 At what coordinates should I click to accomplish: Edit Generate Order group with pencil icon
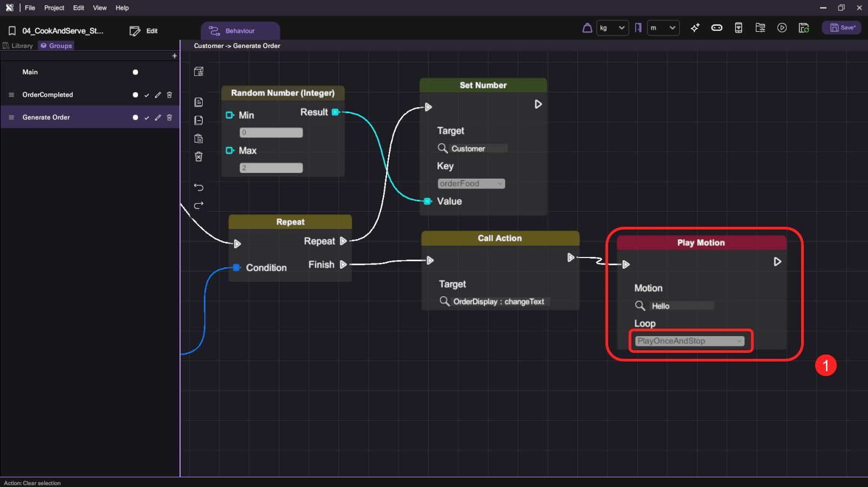pyautogui.click(x=158, y=117)
